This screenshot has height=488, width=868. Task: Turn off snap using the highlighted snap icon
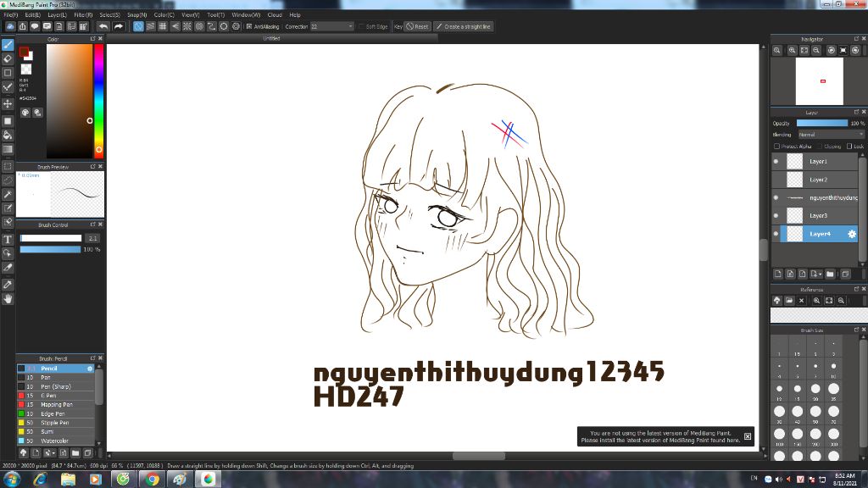coord(138,26)
